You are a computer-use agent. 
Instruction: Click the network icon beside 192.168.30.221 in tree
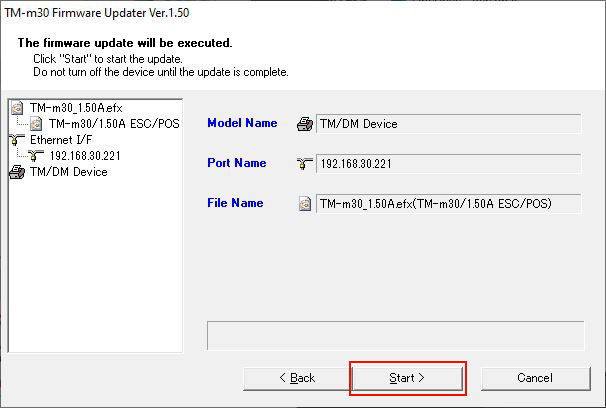37,156
